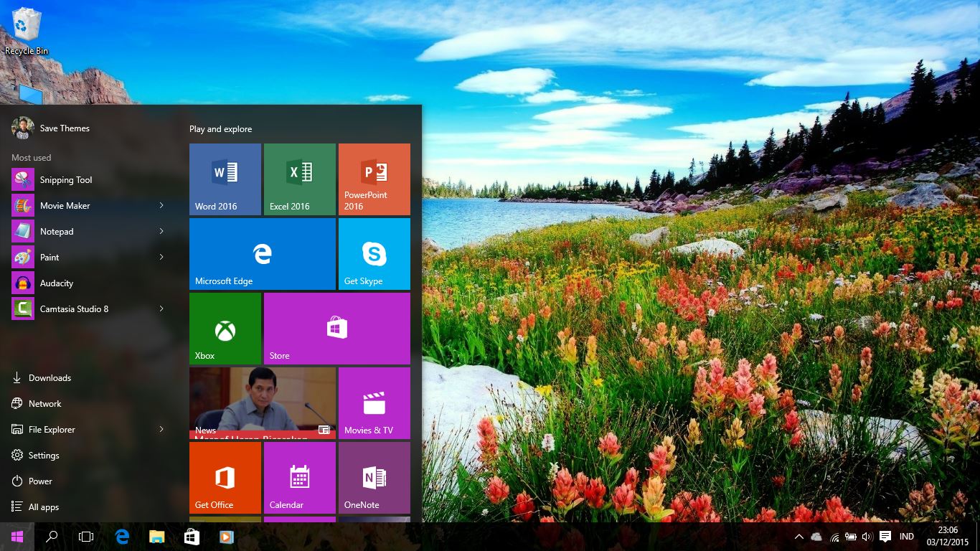Click the Get Skype tile
This screenshot has width=980, height=551.
[x=374, y=254]
